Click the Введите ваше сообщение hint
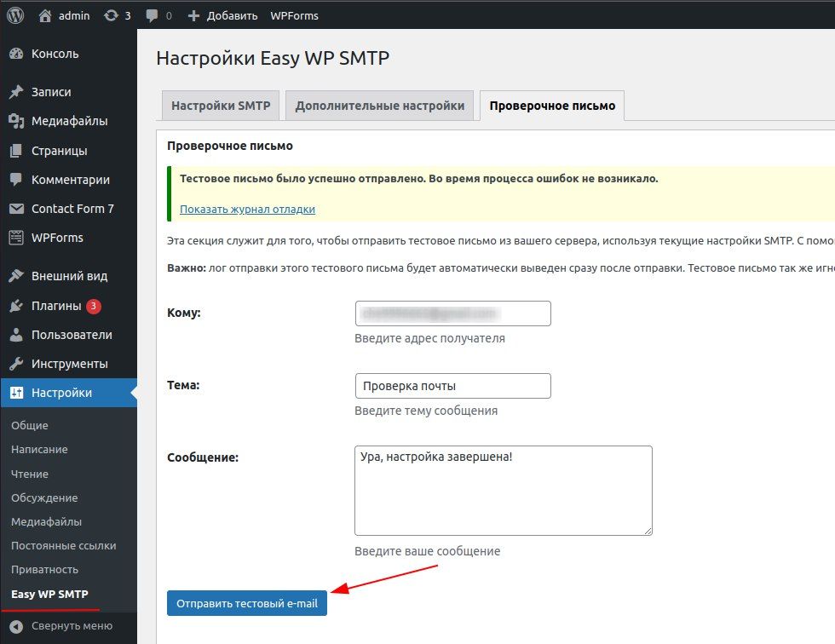835x644 pixels. 428,551
